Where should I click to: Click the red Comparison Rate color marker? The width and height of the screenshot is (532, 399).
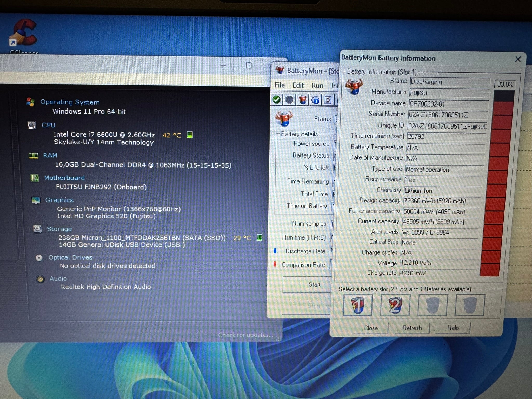(x=275, y=264)
